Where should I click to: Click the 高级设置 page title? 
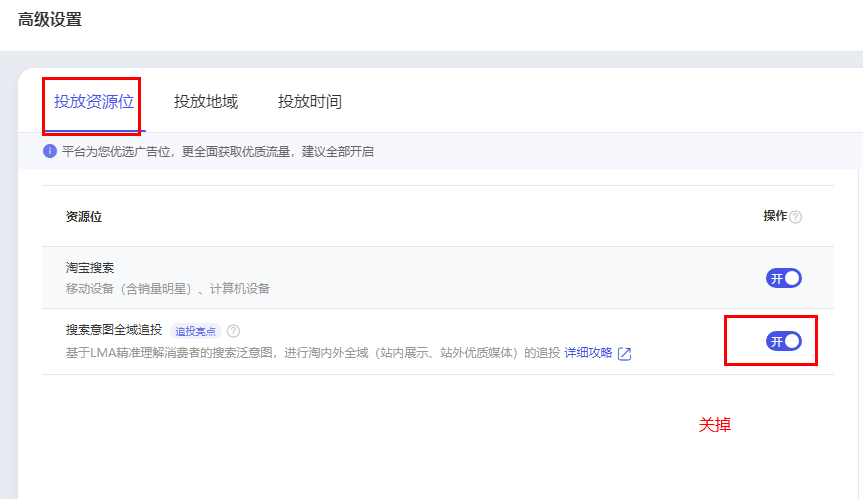(x=50, y=19)
